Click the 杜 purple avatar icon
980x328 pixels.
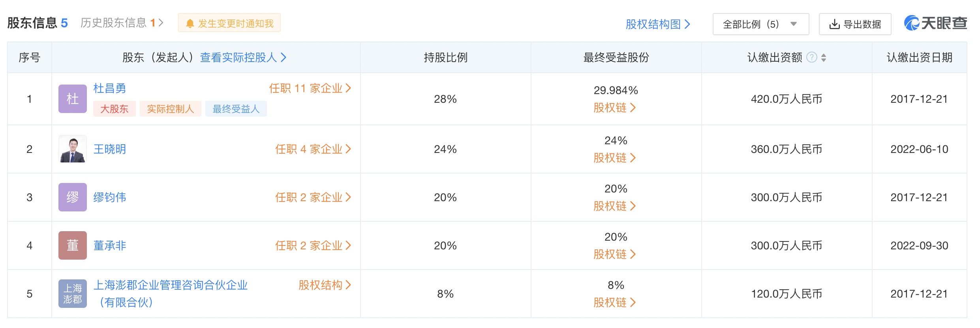pos(73,99)
